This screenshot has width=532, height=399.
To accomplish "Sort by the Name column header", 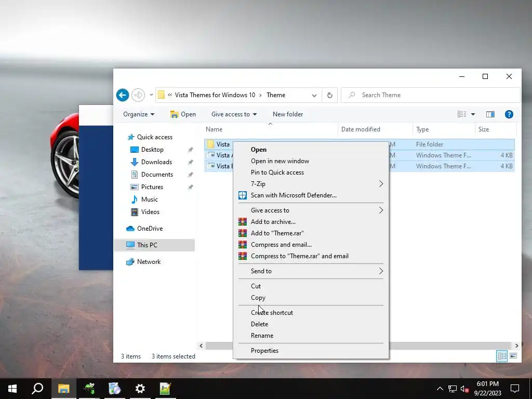I will click(x=271, y=129).
